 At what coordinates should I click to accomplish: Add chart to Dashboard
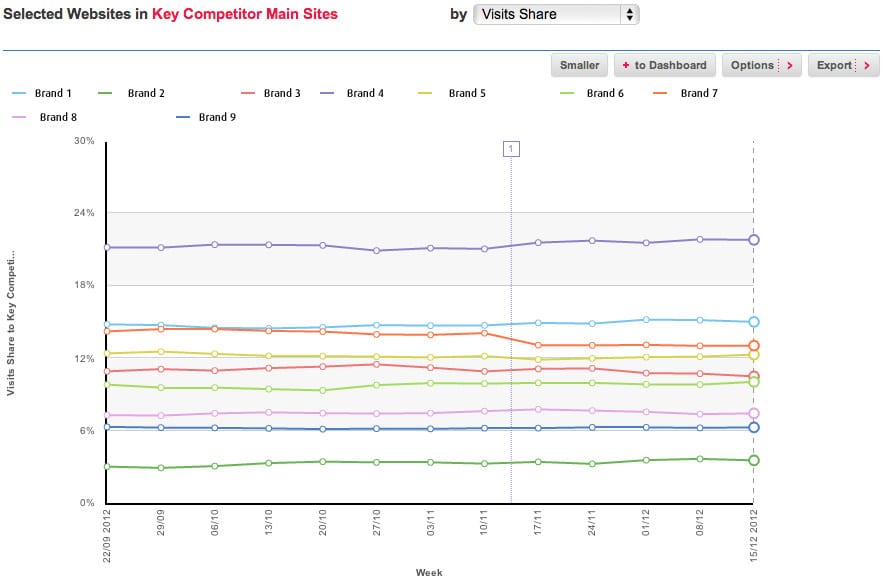coord(663,65)
